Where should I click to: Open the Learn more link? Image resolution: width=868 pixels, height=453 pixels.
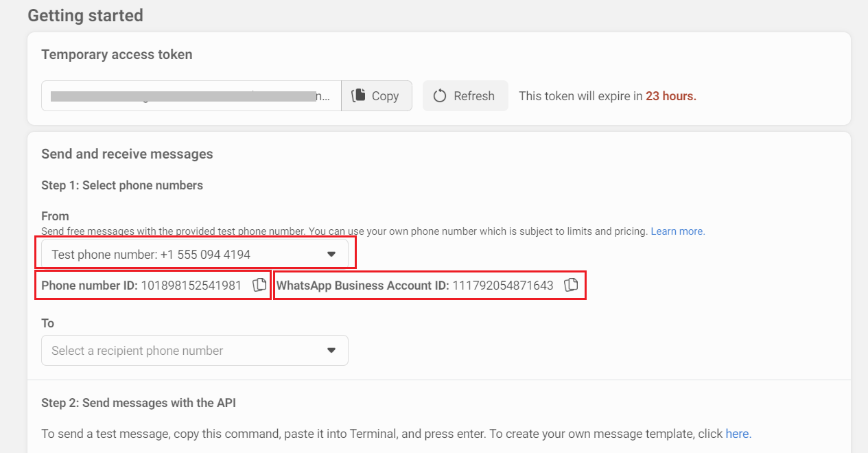pyautogui.click(x=677, y=232)
